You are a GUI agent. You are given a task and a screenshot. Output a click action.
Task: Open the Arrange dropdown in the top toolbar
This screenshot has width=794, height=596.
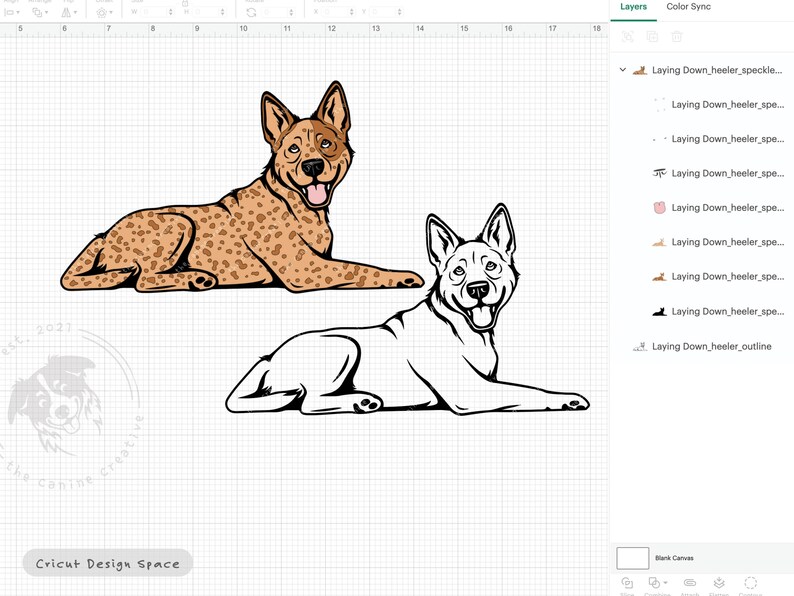(40, 12)
